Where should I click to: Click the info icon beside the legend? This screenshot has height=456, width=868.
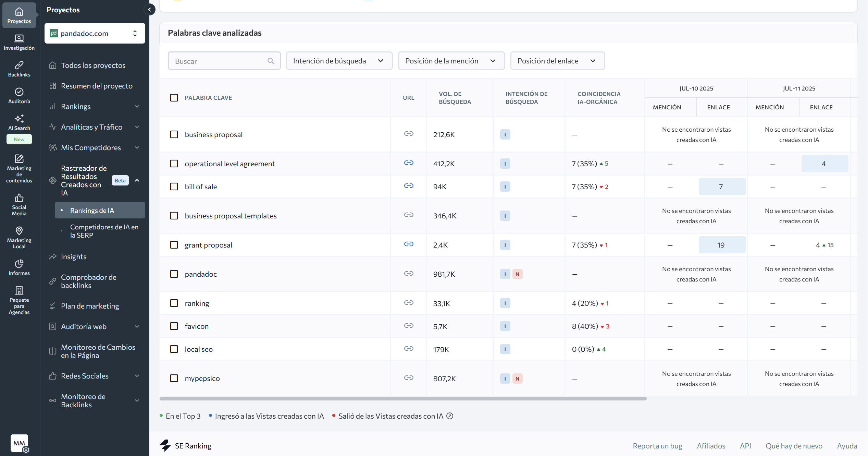pos(450,416)
